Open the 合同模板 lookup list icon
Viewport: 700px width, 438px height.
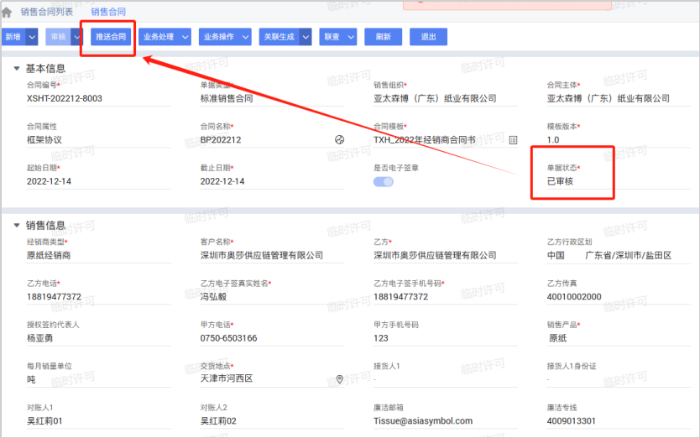513,140
